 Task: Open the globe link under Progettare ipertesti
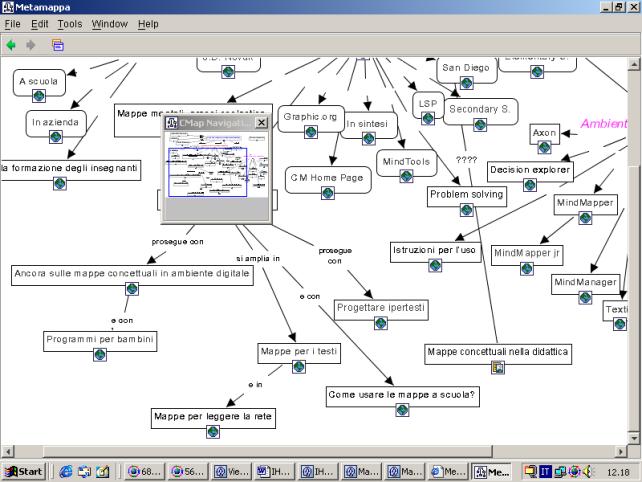381,324
